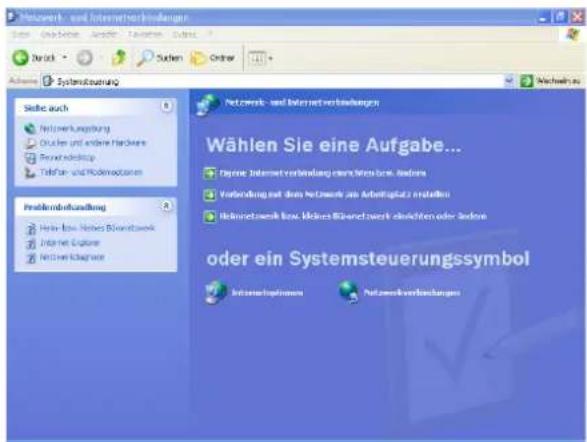Collapse the Problembehandlung panel chevron
Image resolution: width=587 pixels, height=442 pixels.
click(167, 205)
